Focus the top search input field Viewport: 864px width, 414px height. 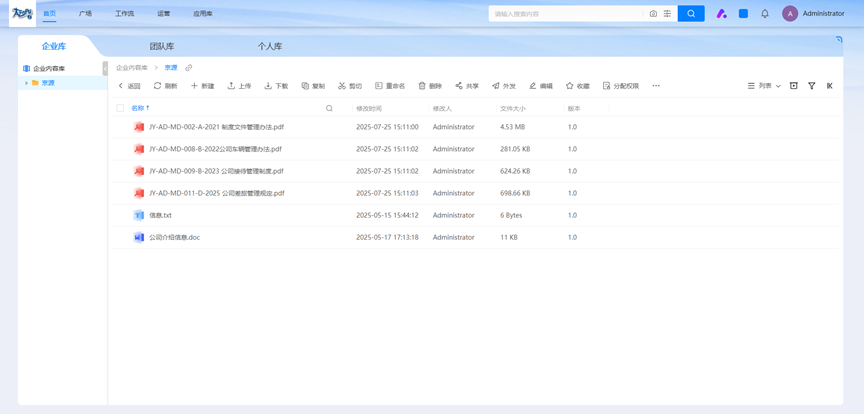point(566,14)
